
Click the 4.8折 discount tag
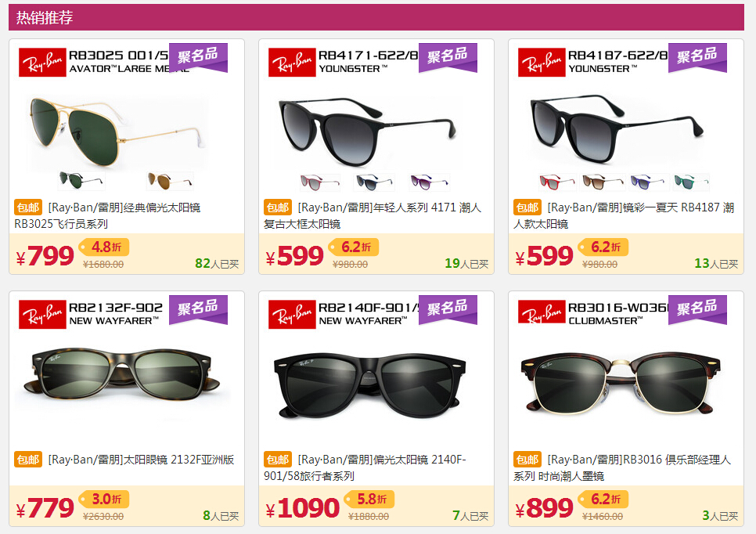click(105, 247)
